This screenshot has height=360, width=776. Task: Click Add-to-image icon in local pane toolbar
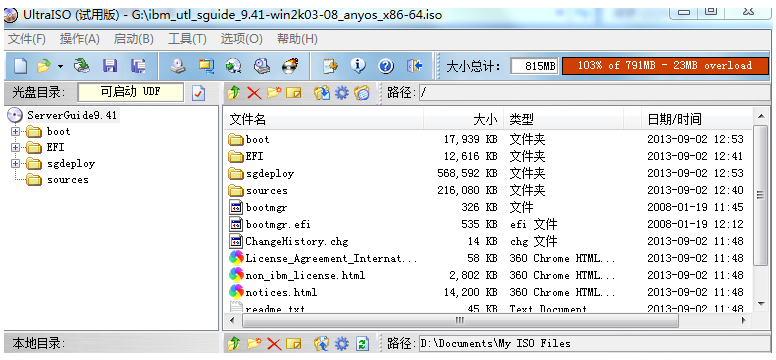pyautogui.click(x=322, y=343)
